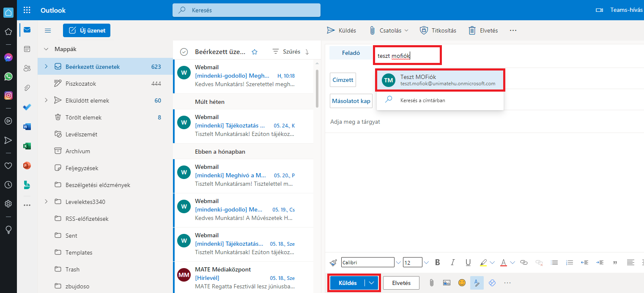Open the font color dropdown arrow
The image size is (644, 293).
[512, 262]
